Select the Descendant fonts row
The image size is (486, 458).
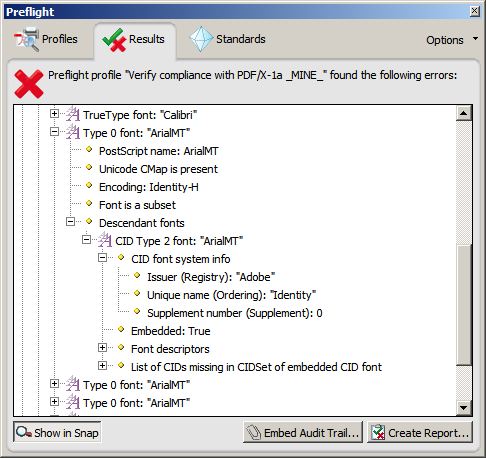pyautogui.click(x=142, y=223)
